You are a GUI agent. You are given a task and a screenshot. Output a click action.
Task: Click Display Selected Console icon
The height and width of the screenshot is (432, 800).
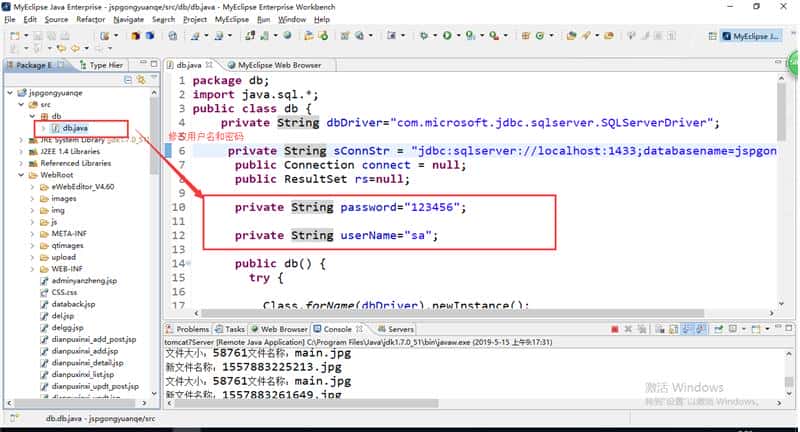(733, 329)
